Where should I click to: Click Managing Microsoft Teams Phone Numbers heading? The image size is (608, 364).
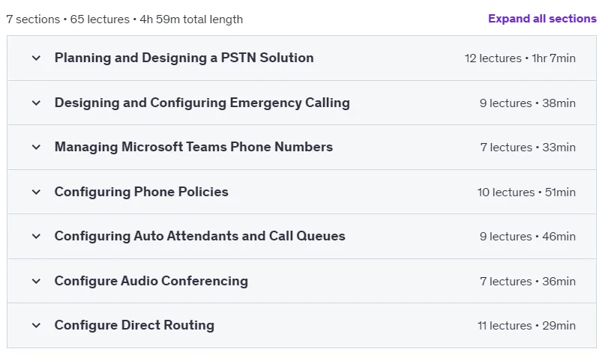coord(193,147)
